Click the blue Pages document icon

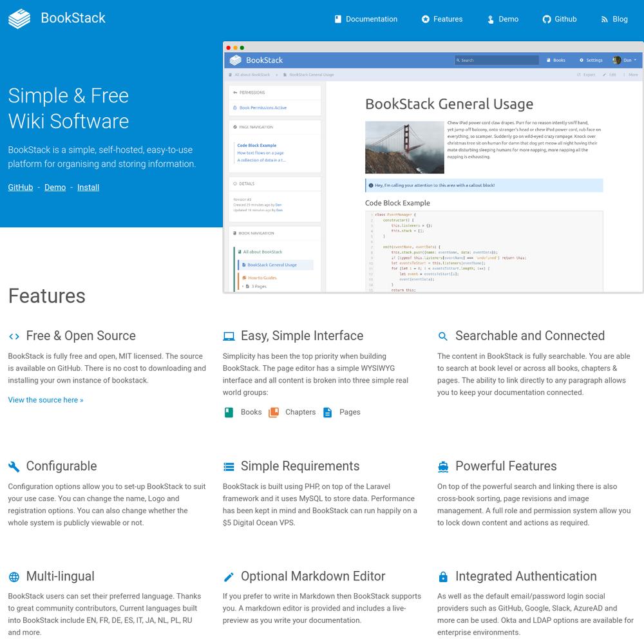point(327,412)
